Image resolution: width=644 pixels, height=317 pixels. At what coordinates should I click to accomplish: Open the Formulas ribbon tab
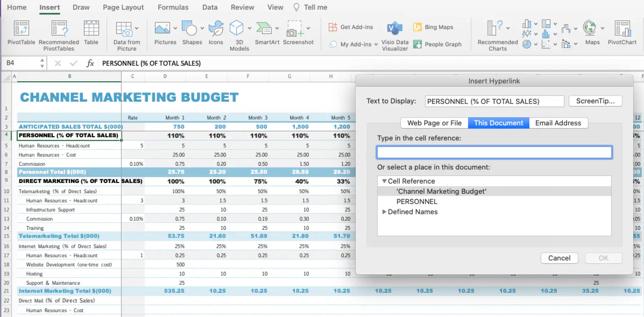coord(173,7)
